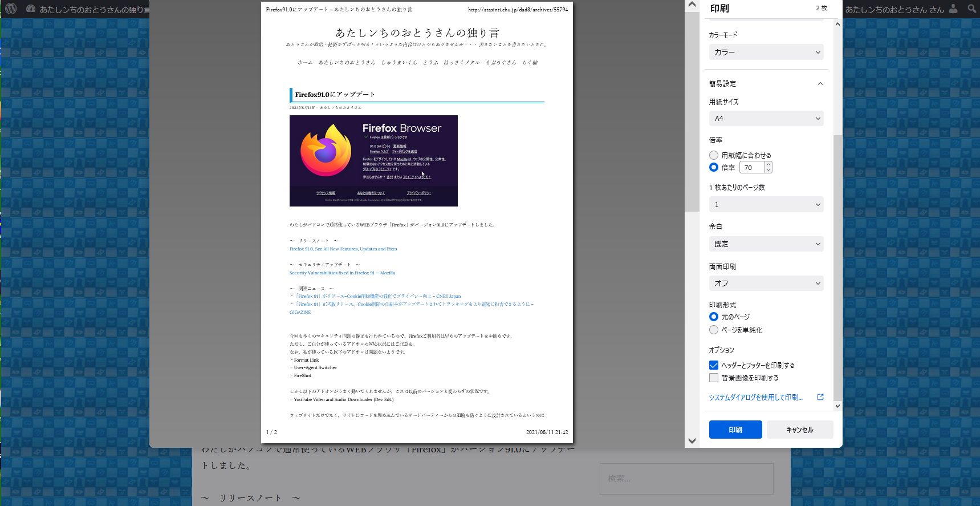Show the next preview page with the down arrow

coord(692,440)
